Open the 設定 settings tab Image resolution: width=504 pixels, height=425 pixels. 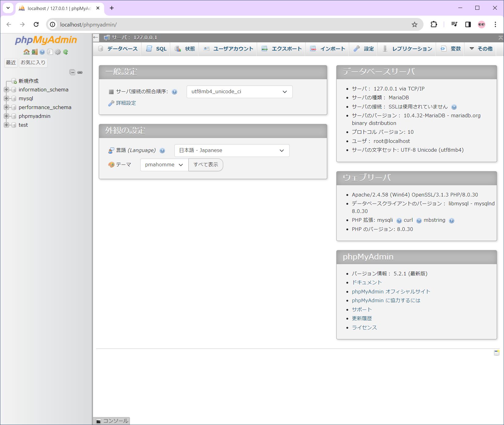click(364, 49)
